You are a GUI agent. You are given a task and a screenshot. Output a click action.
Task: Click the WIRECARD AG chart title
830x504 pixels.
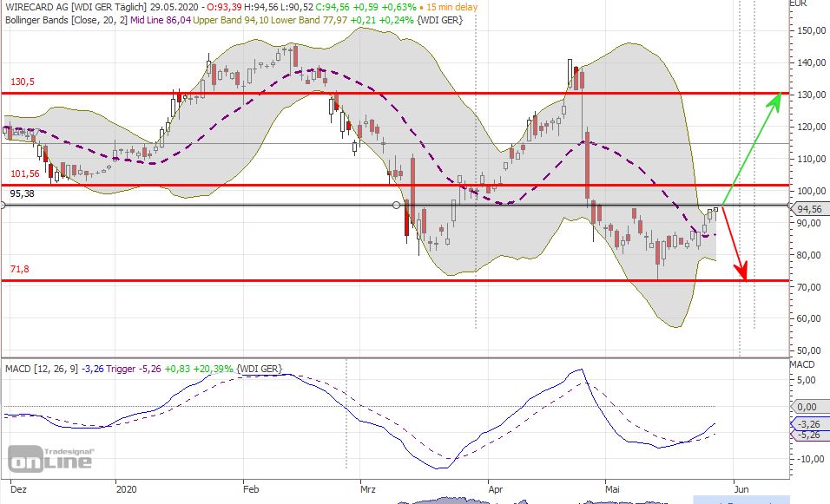(37, 7)
